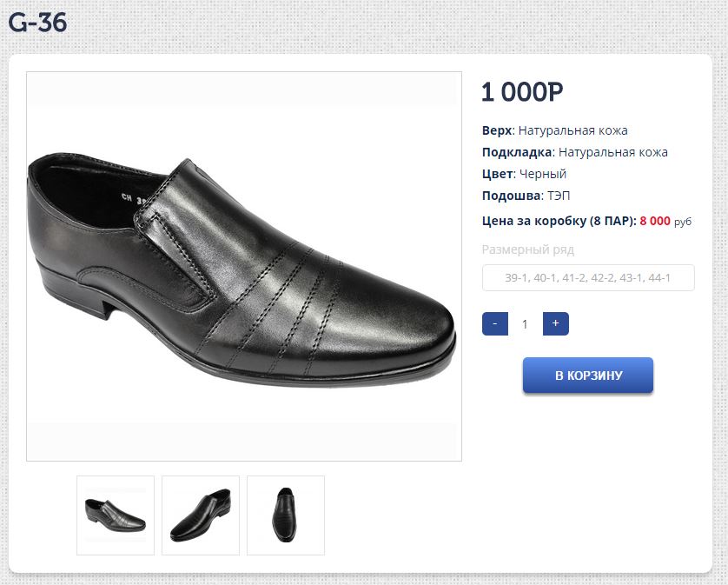Click the red 8 000 box price
The image size is (728, 585).
pyautogui.click(x=655, y=221)
